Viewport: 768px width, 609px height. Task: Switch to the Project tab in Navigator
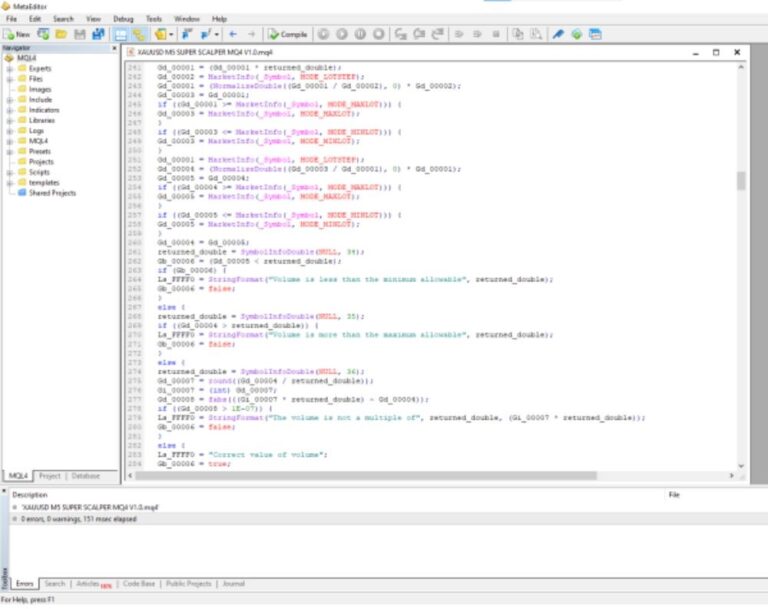[50, 476]
